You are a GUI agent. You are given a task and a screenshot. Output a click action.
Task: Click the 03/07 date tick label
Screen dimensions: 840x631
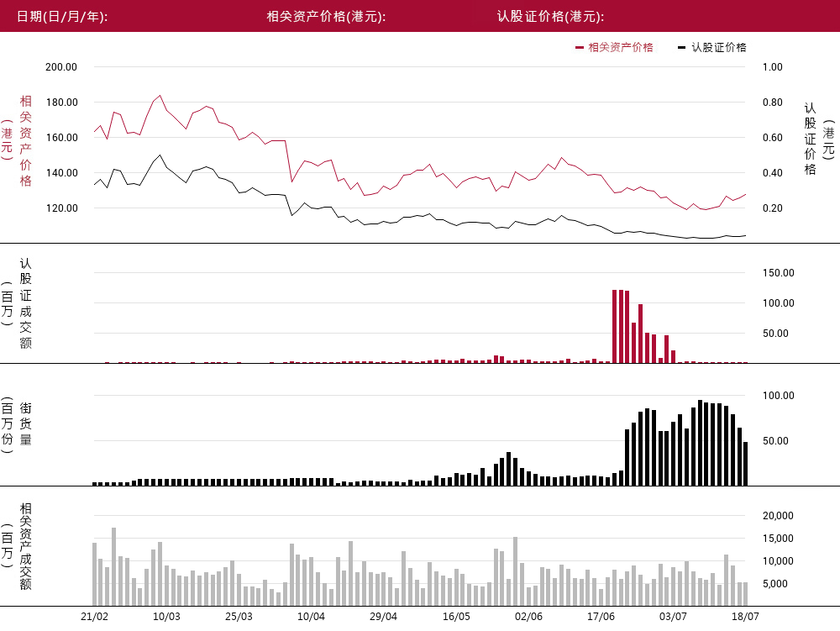(674, 617)
